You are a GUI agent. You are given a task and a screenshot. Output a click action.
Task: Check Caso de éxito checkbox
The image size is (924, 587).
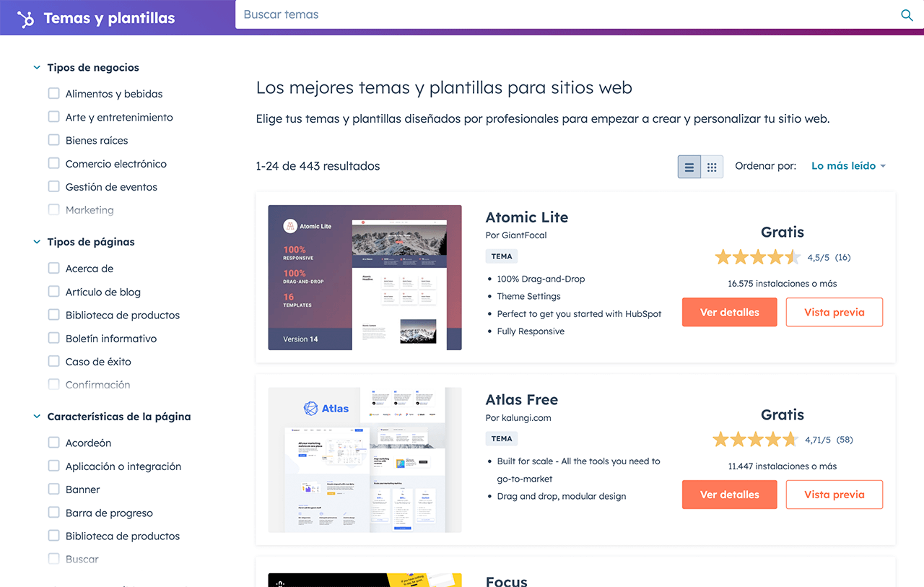pyautogui.click(x=53, y=361)
